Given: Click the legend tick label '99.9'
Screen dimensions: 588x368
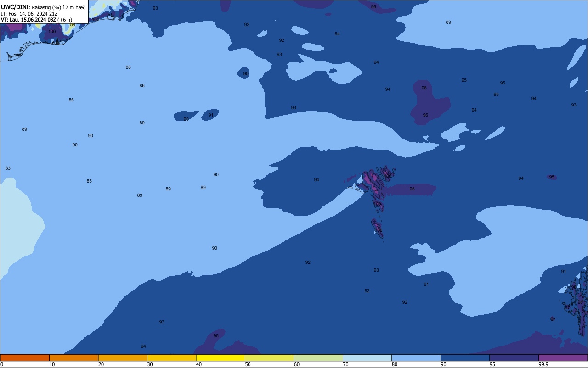Looking at the screenshot, I should coord(543,364).
